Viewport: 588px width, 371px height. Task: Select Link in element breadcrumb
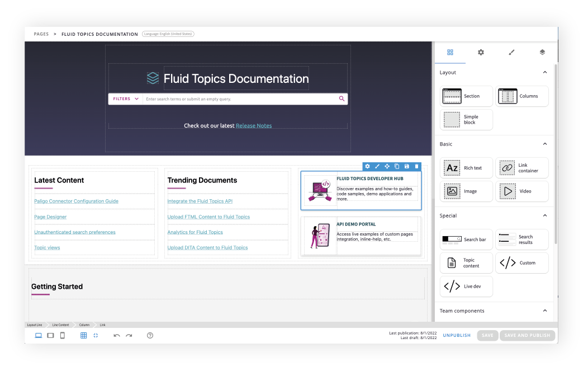coord(102,325)
